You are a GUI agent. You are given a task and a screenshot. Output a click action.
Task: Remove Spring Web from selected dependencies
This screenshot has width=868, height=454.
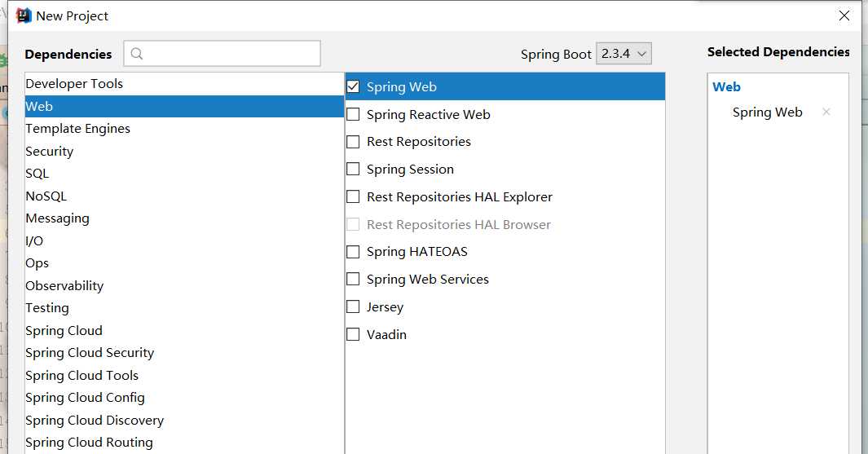pyautogui.click(x=826, y=112)
